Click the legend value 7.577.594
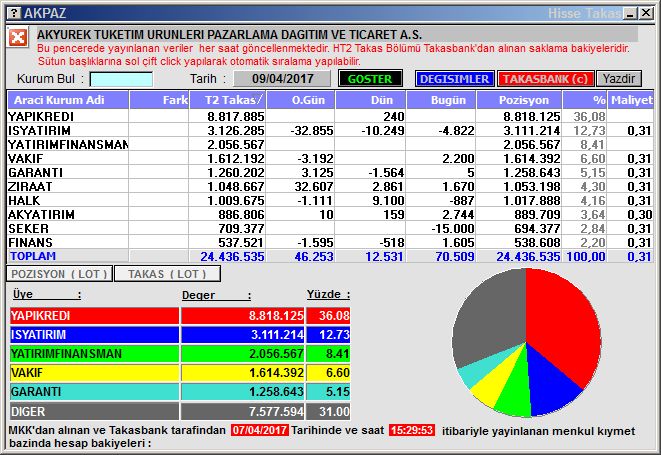This screenshot has width=661, height=455. click(x=276, y=412)
